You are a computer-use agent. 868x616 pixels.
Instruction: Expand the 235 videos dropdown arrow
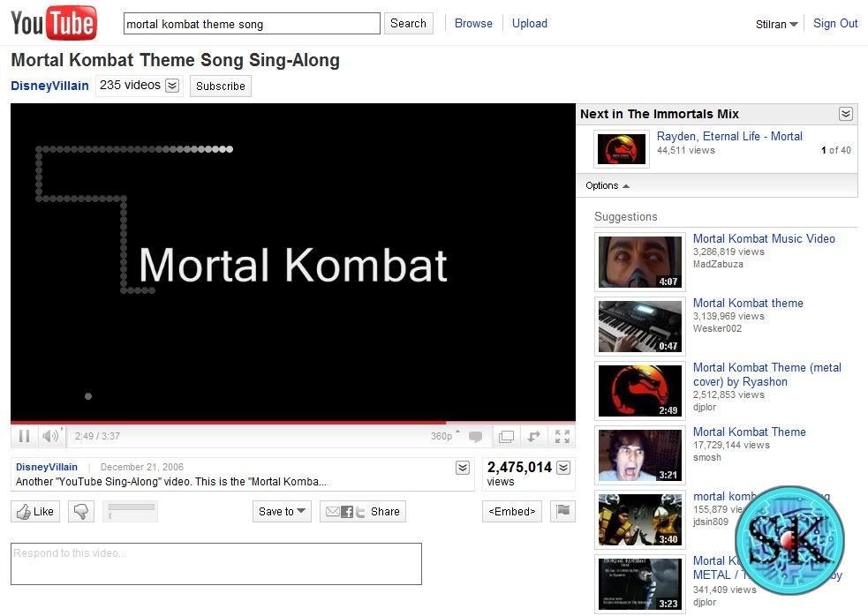tap(172, 86)
